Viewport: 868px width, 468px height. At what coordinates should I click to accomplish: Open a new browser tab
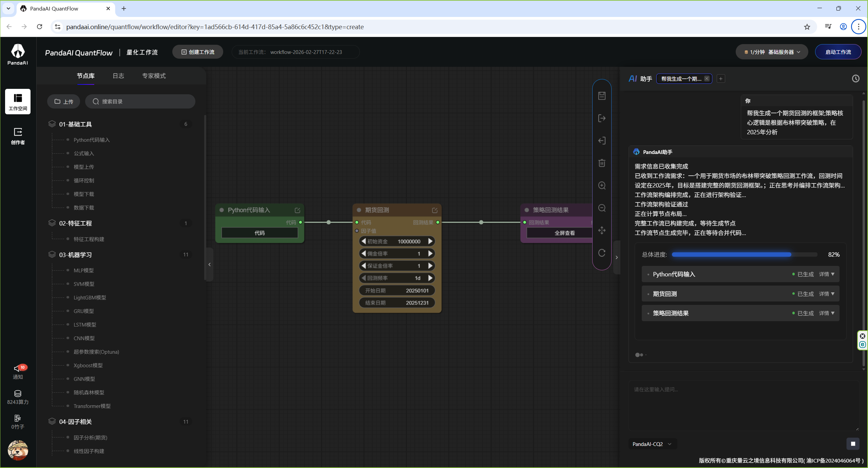(124, 8)
